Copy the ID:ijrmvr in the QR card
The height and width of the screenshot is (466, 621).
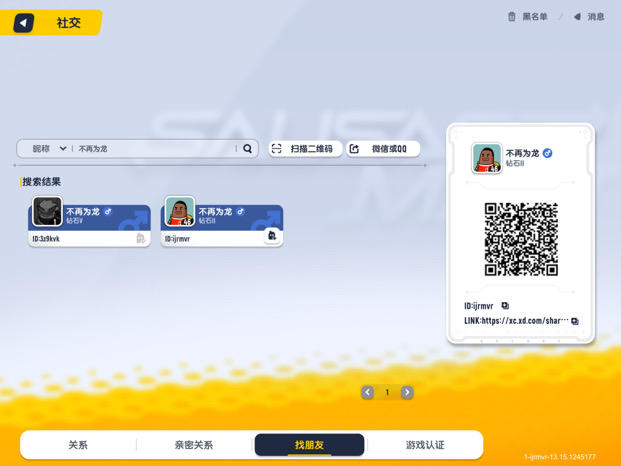[505, 306]
